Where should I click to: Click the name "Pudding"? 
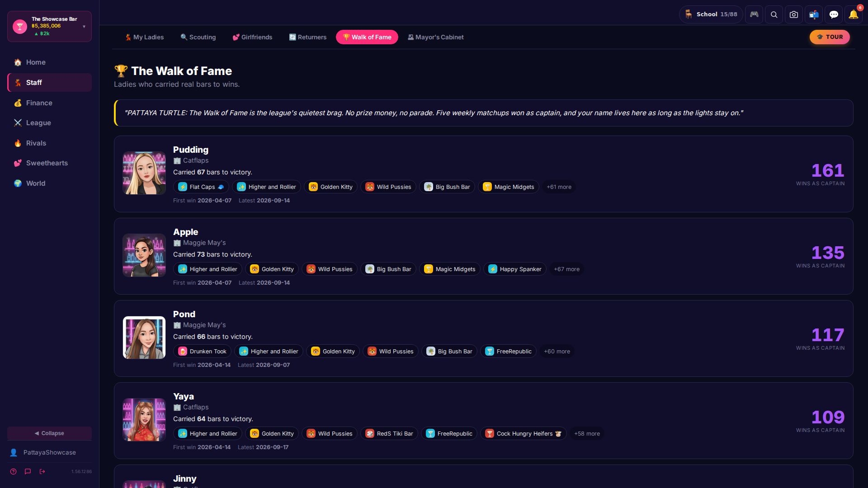click(191, 150)
